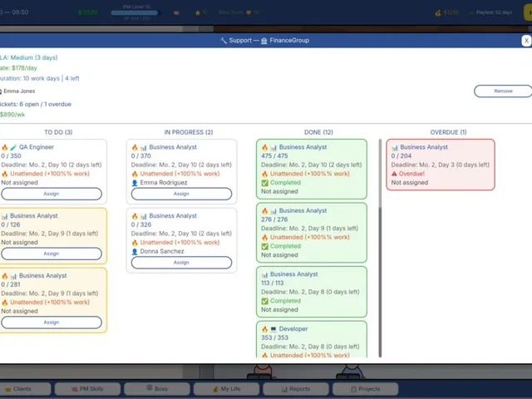Remove the FinanceGroup support contract

503,91
